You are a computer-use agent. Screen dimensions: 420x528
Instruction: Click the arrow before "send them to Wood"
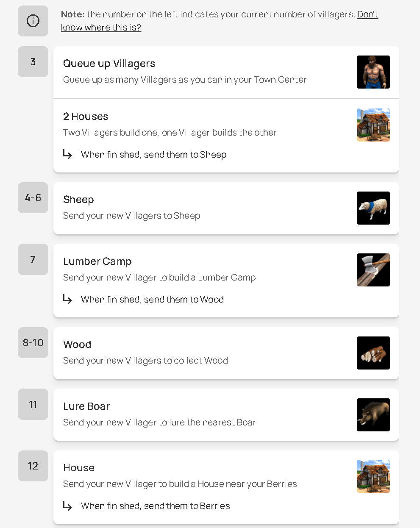[67, 299]
